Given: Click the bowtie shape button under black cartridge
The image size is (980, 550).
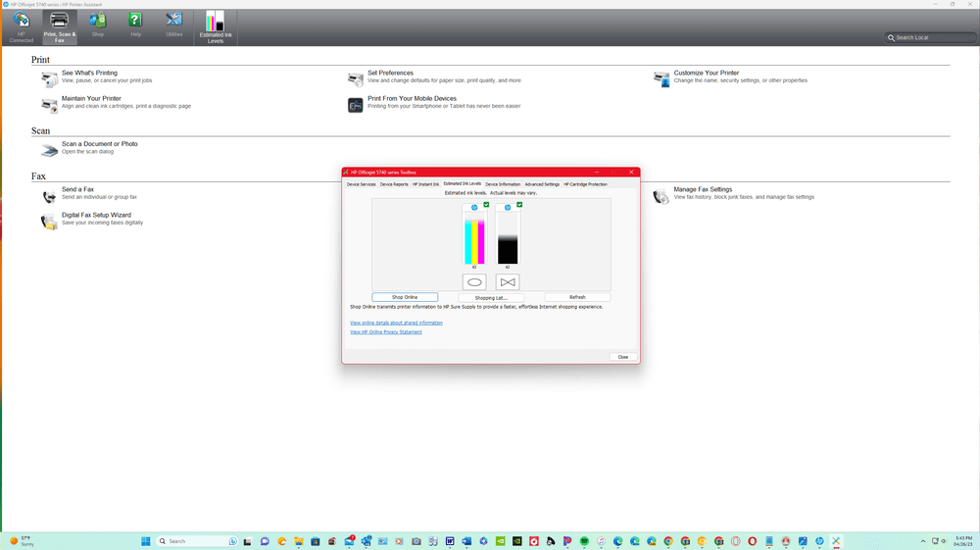Looking at the screenshot, I should [x=507, y=282].
